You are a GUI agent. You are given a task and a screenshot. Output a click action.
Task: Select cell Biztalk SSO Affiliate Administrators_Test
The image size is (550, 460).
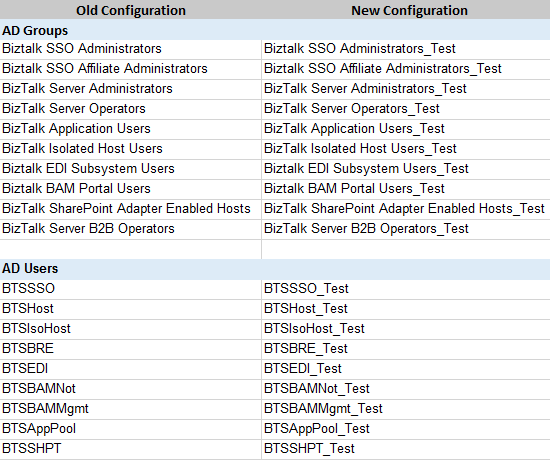pos(406,69)
